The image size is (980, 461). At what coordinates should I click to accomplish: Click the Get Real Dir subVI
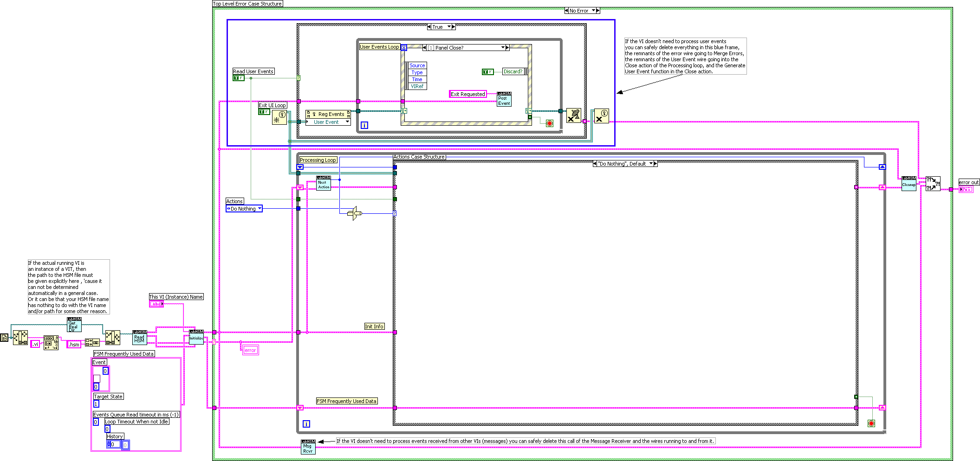[x=74, y=325]
